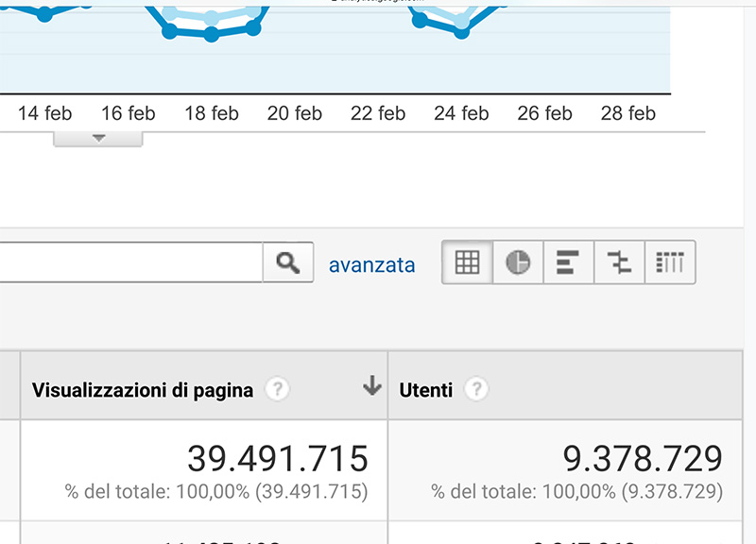Select the 24 feb chart data point
This screenshot has height=544, width=756.
pos(461,33)
